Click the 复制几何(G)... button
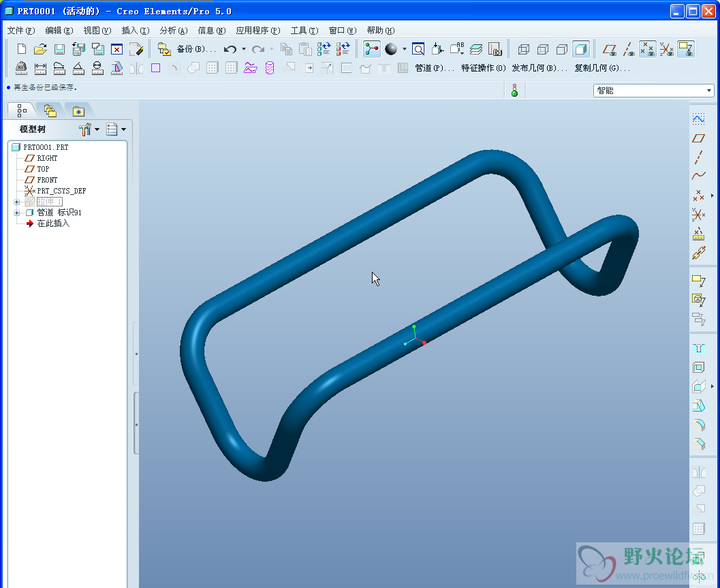This screenshot has height=588, width=720. (x=602, y=68)
